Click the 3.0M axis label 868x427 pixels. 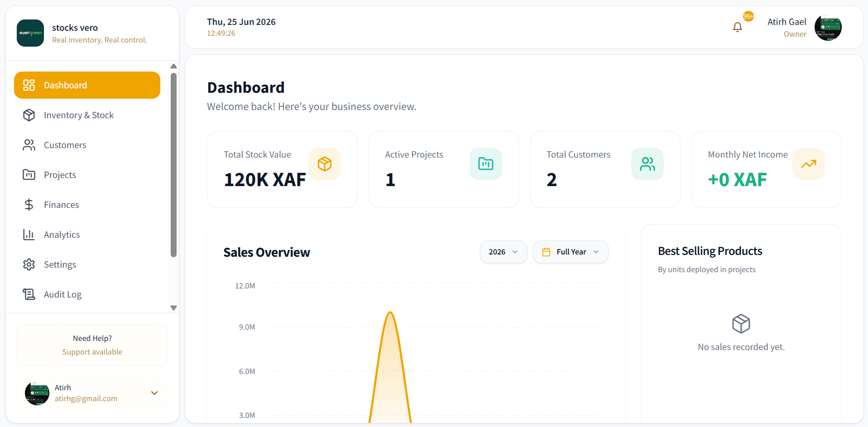[247, 415]
